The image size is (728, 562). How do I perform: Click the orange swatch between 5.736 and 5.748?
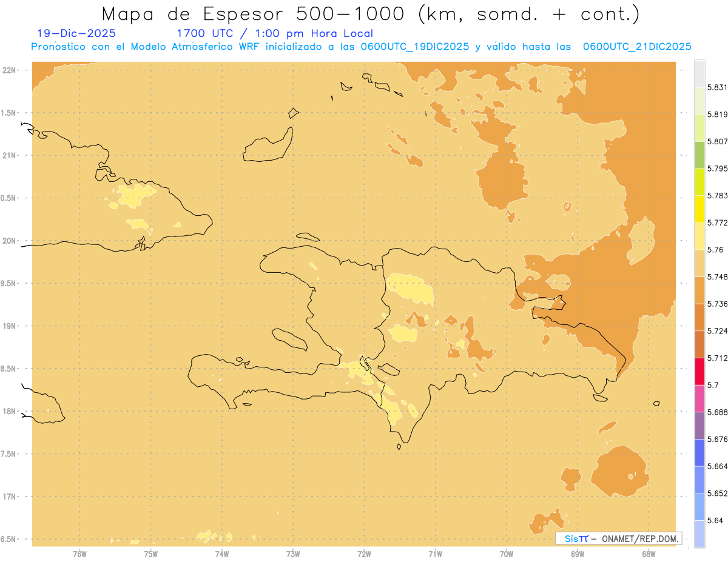[x=699, y=290]
